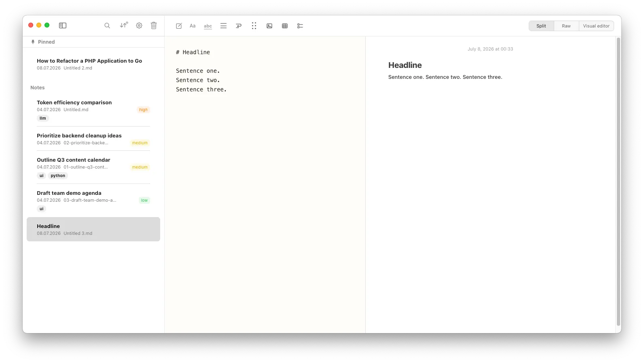This screenshot has height=363, width=644.
Task: Click 'Sentence two.' line in editor
Action: pos(198,80)
